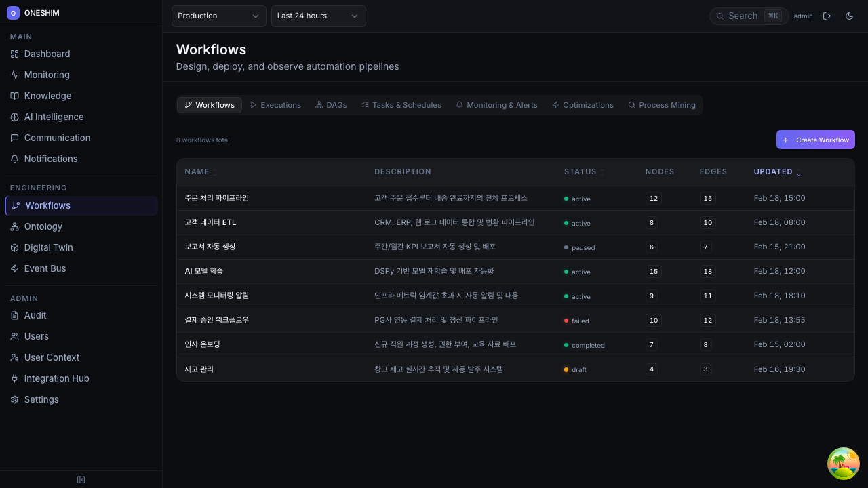The width and height of the screenshot is (868, 488).
Task: Select the AI Intelligence sidebar icon
Action: 14,117
